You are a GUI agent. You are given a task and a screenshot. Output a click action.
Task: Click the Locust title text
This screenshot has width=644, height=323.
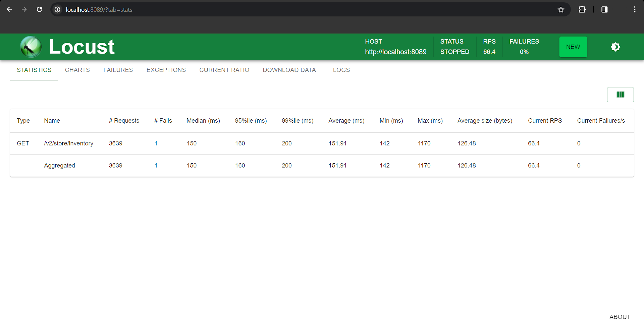[82, 47]
